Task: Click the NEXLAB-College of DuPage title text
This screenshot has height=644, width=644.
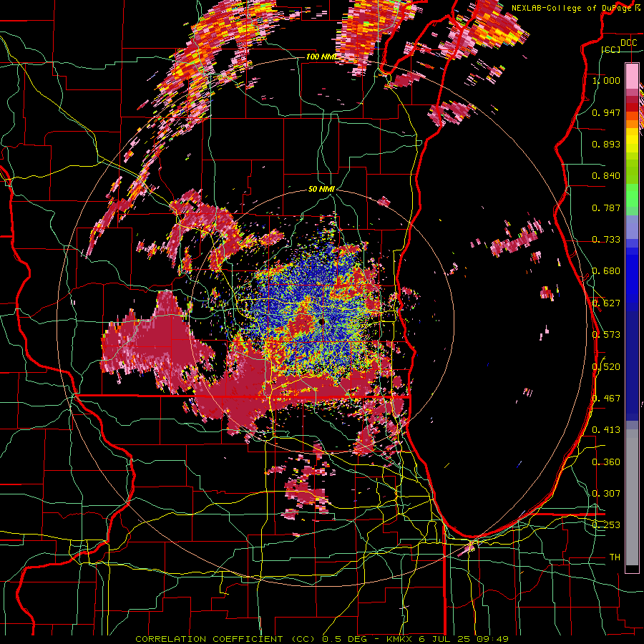Action: coord(573,8)
